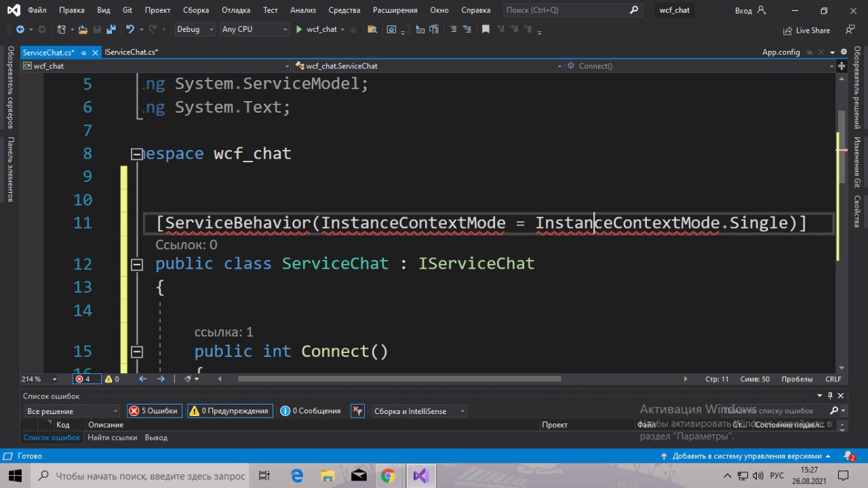
Task: Open Microsoft Edge from the taskbar
Action: (x=297, y=476)
